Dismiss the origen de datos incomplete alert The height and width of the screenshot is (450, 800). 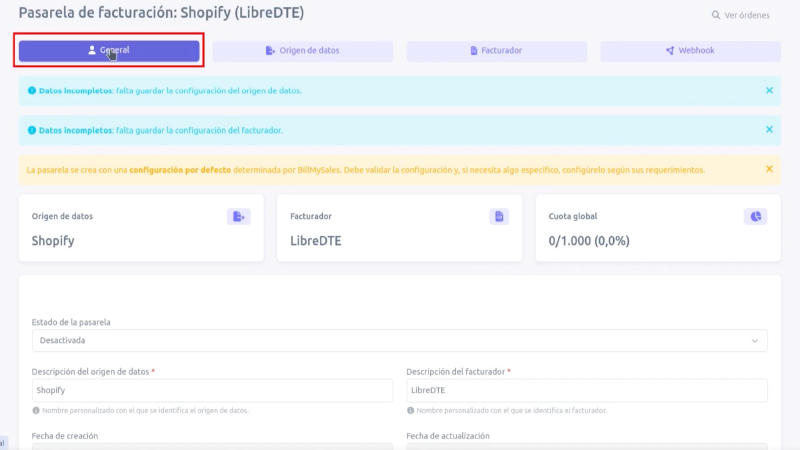pos(769,90)
